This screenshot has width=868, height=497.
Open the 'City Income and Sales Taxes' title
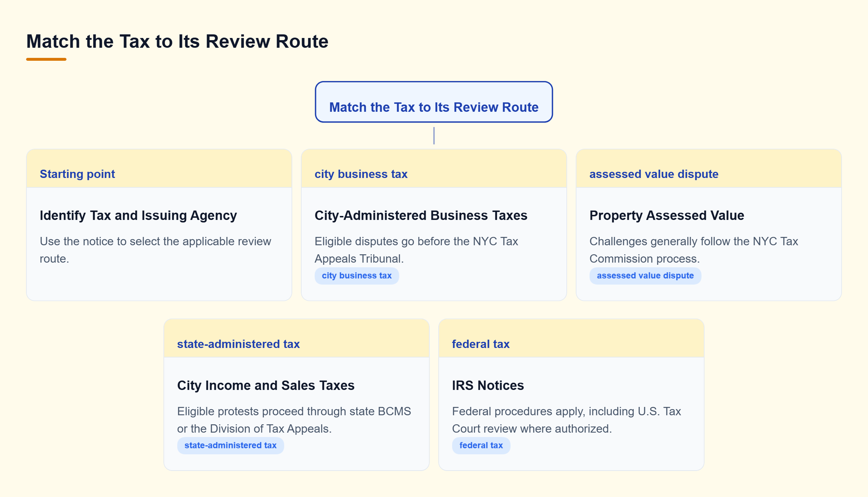[x=266, y=385]
